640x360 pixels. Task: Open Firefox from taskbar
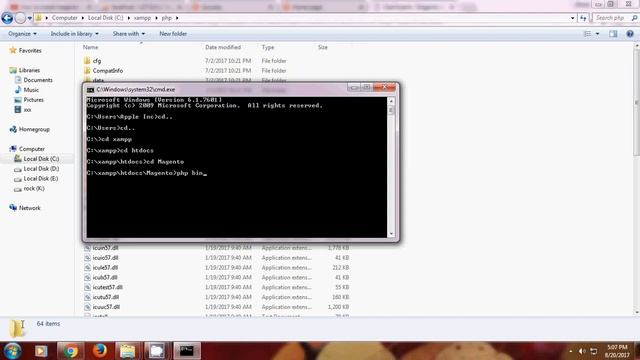point(100,351)
